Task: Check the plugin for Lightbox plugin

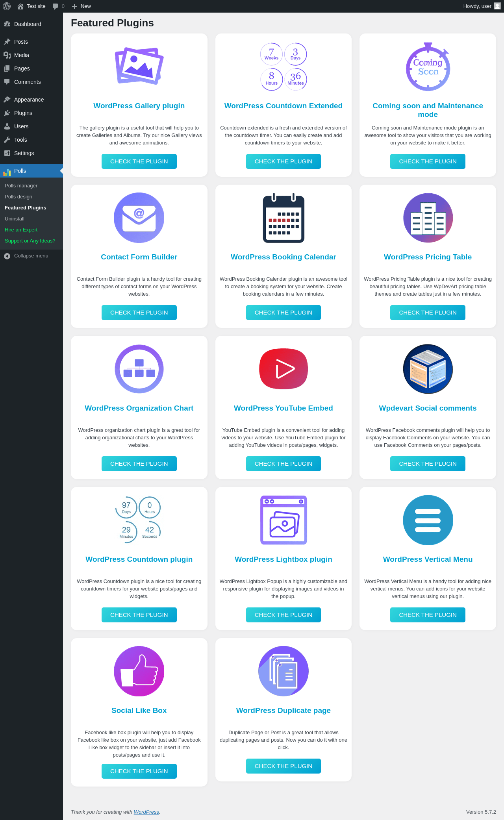Action: [x=283, y=615]
